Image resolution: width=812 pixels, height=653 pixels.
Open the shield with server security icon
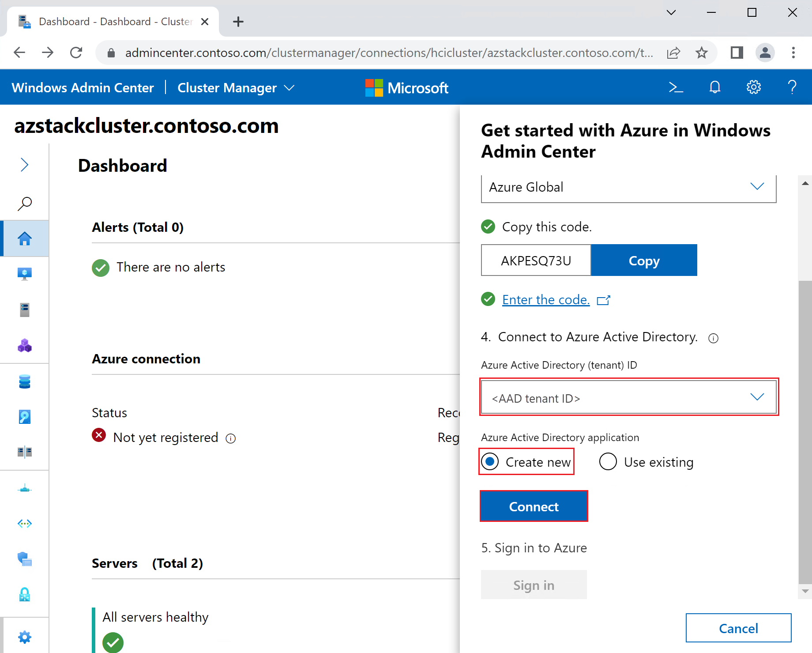(24, 559)
